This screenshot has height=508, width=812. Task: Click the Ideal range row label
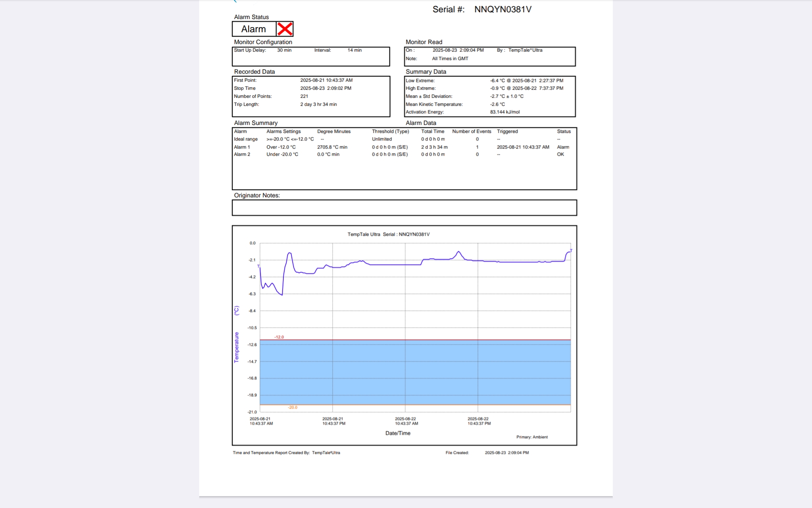(246, 139)
